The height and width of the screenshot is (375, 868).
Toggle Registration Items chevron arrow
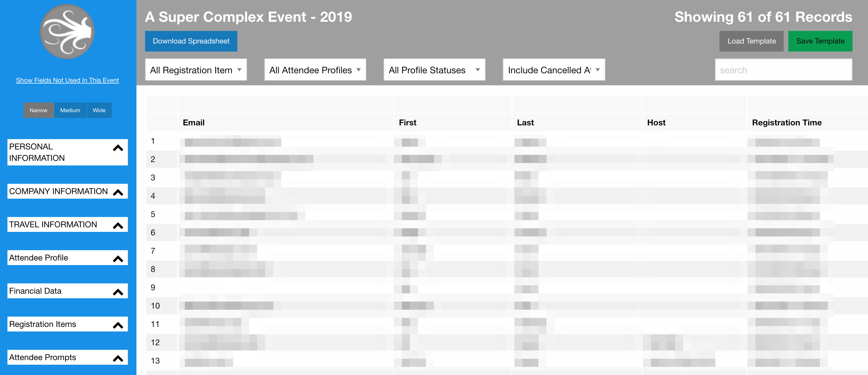point(118,325)
